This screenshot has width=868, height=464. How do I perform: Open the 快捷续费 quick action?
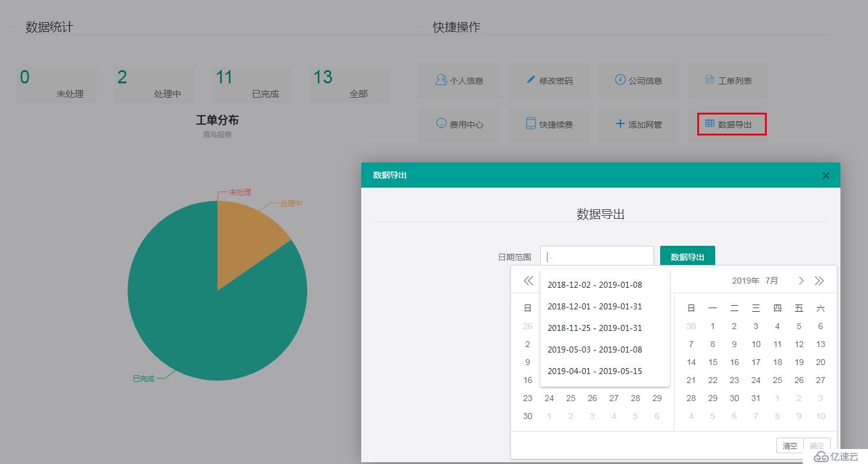point(549,124)
